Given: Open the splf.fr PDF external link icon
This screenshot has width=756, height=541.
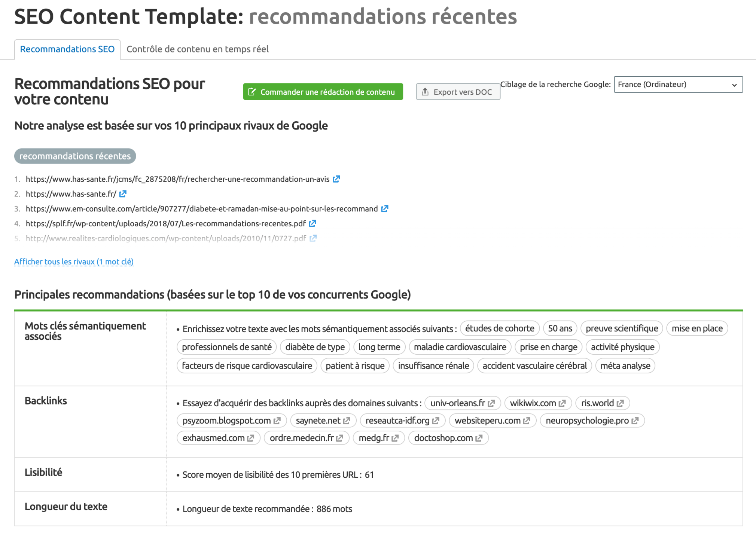Looking at the screenshot, I should coord(313,223).
